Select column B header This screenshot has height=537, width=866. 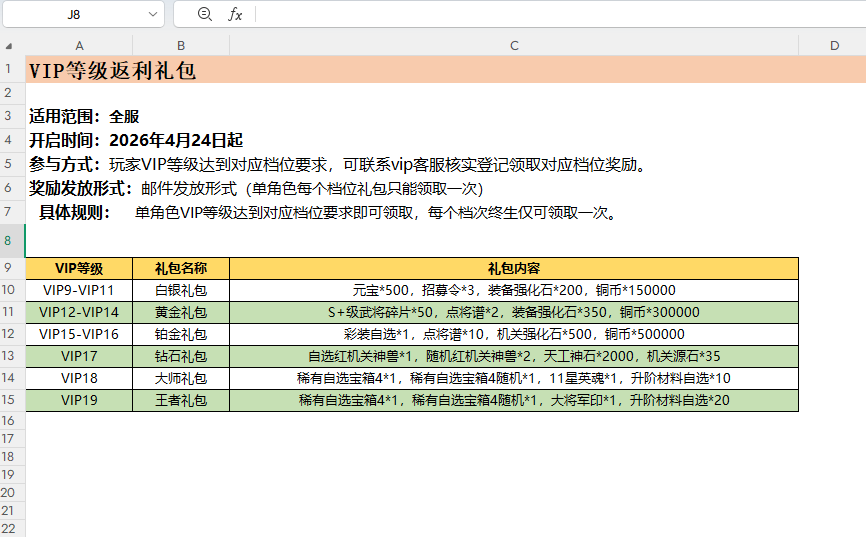tap(181, 46)
